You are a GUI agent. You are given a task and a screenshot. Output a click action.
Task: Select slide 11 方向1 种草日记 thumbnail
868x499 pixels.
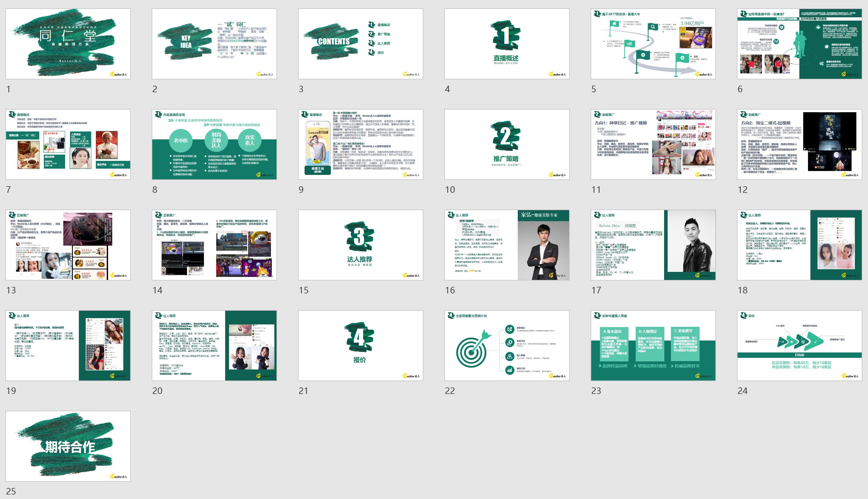653,144
